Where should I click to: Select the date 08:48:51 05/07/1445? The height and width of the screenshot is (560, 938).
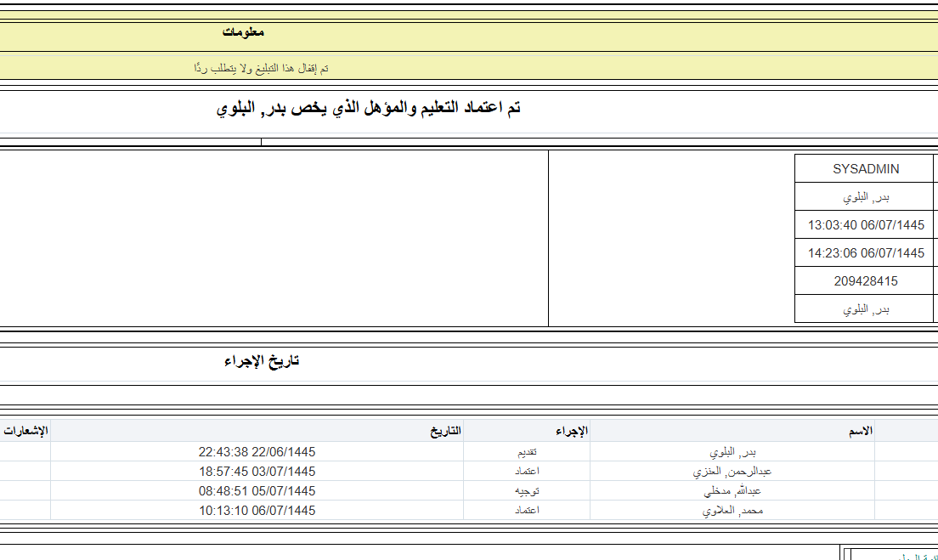(x=257, y=491)
